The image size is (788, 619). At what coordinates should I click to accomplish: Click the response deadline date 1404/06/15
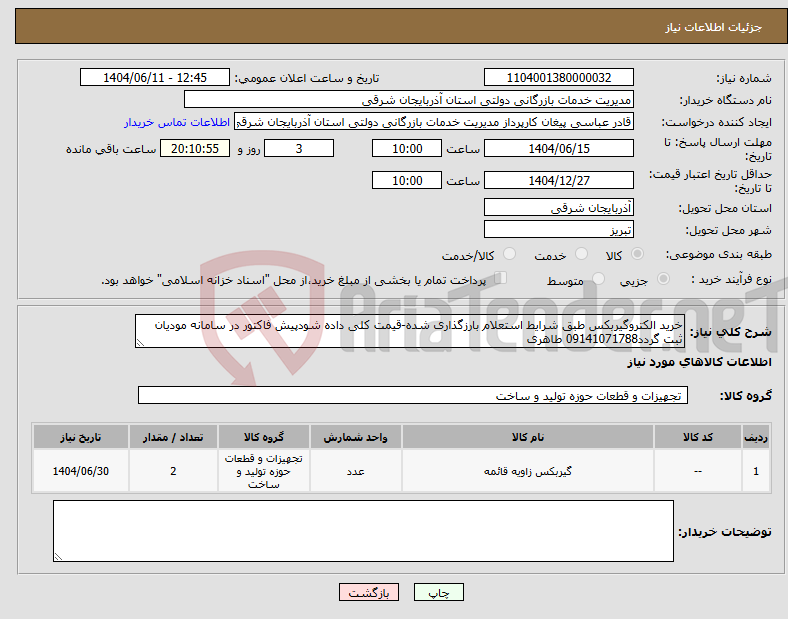coord(559,148)
